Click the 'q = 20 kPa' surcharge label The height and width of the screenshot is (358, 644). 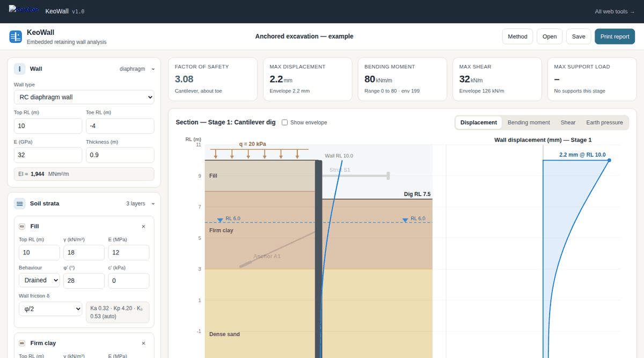pyautogui.click(x=252, y=144)
